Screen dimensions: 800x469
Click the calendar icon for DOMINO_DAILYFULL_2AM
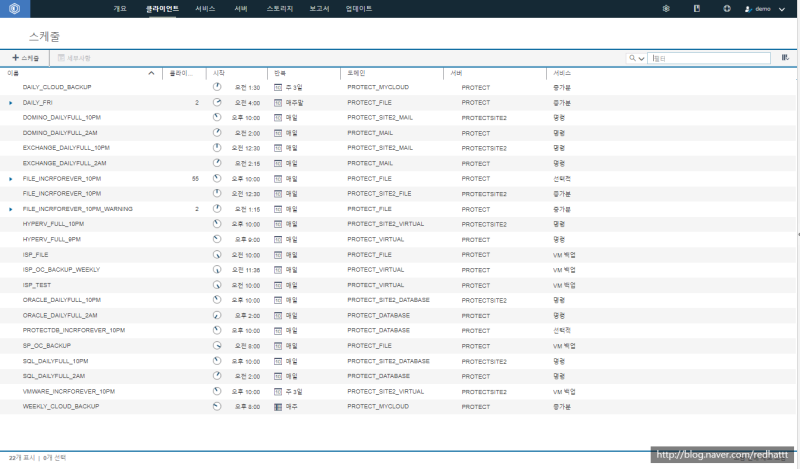[x=278, y=133]
